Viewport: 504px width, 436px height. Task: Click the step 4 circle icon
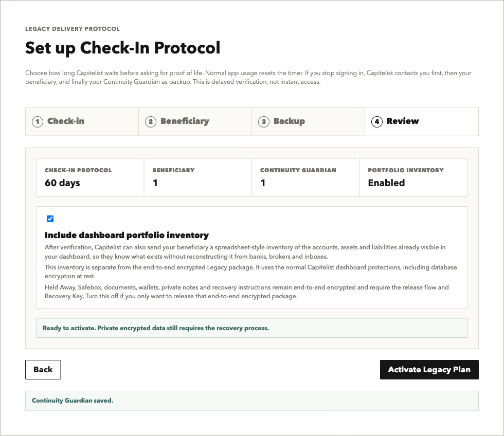pyautogui.click(x=376, y=122)
